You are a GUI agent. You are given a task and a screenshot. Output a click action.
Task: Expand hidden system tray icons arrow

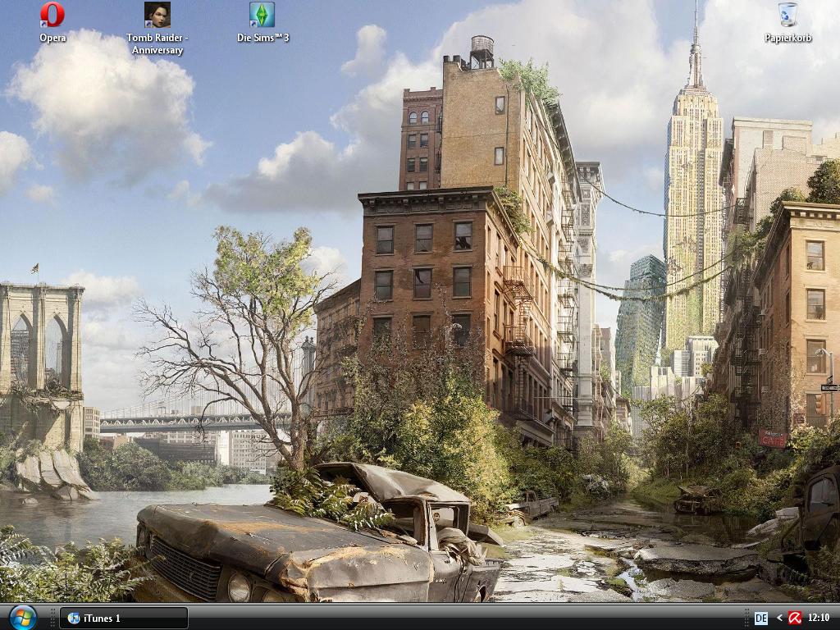pos(779,618)
